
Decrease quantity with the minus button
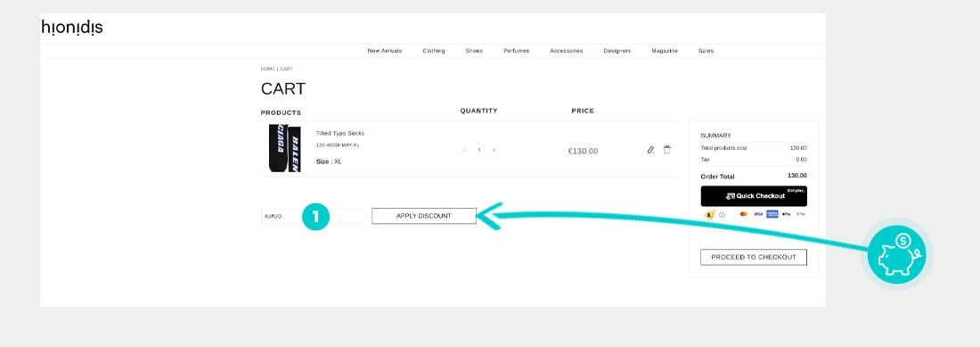pos(464,150)
